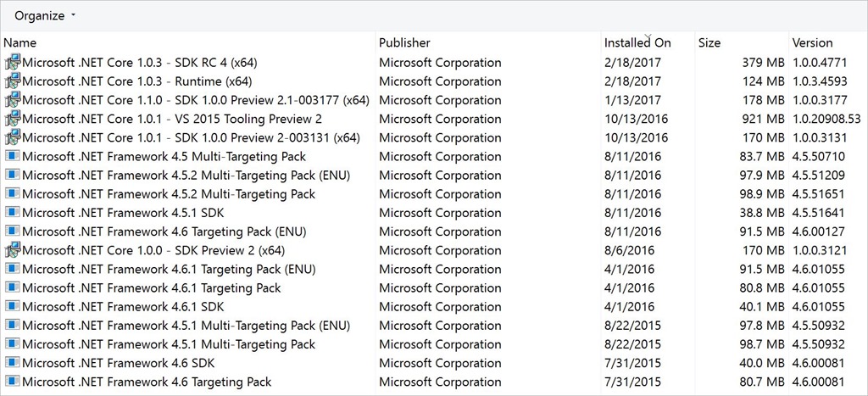Select .NET Framework 4.5.2 Multi-Targeting Pack (ENU)

click(x=186, y=176)
